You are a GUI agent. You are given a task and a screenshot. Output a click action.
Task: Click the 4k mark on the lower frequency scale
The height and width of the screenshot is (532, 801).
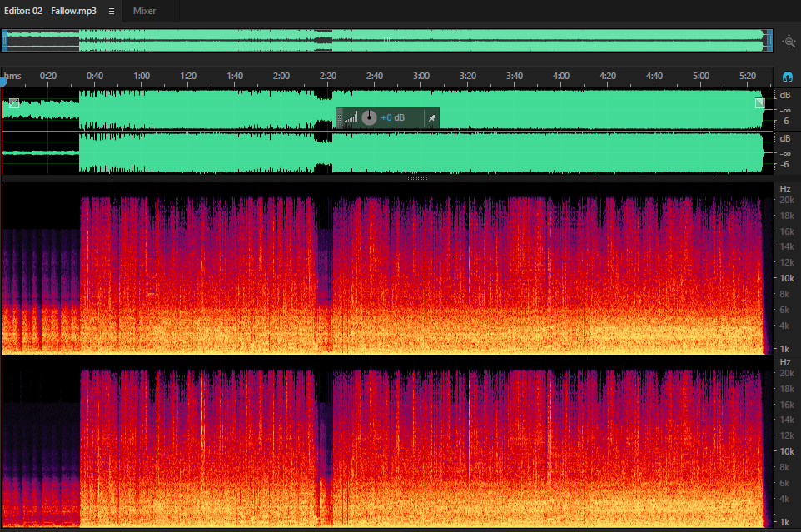click(784, 499)
